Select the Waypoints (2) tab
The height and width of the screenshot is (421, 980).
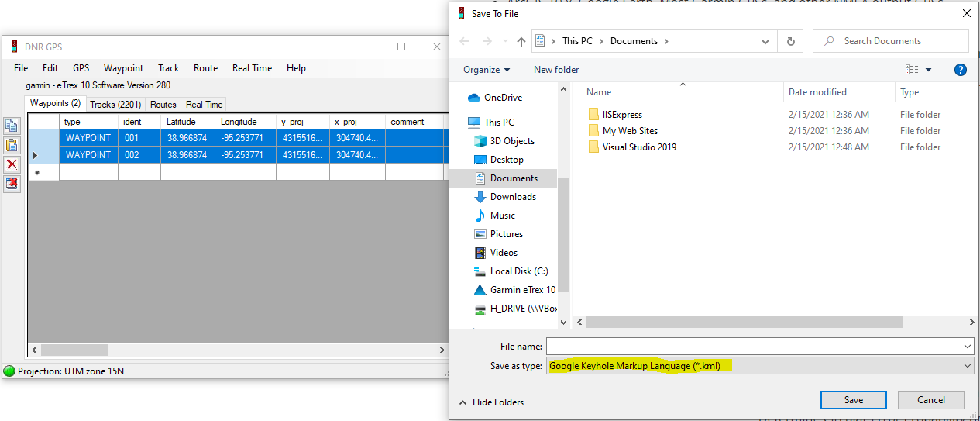click(x=55, y=103)
